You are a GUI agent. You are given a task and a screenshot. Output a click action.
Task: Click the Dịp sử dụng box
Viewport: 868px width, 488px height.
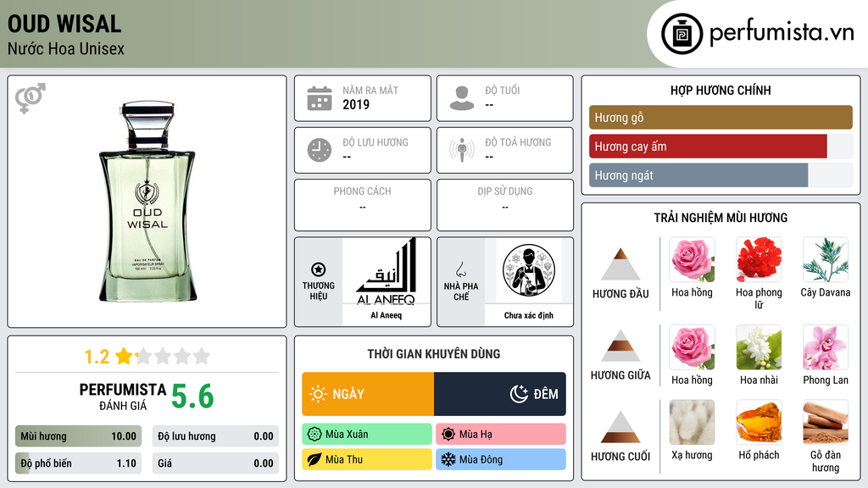(505, 205)
